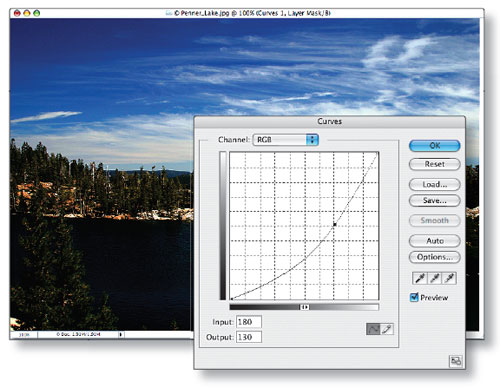Viewport: 500px width, 388px height.
Task: Select the black point eyedropper
Action: click(420, 278)
